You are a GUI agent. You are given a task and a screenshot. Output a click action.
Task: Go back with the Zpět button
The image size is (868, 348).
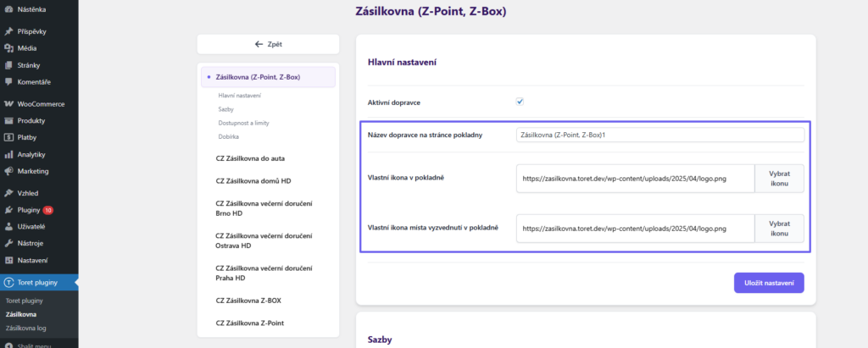pos(268,44)
